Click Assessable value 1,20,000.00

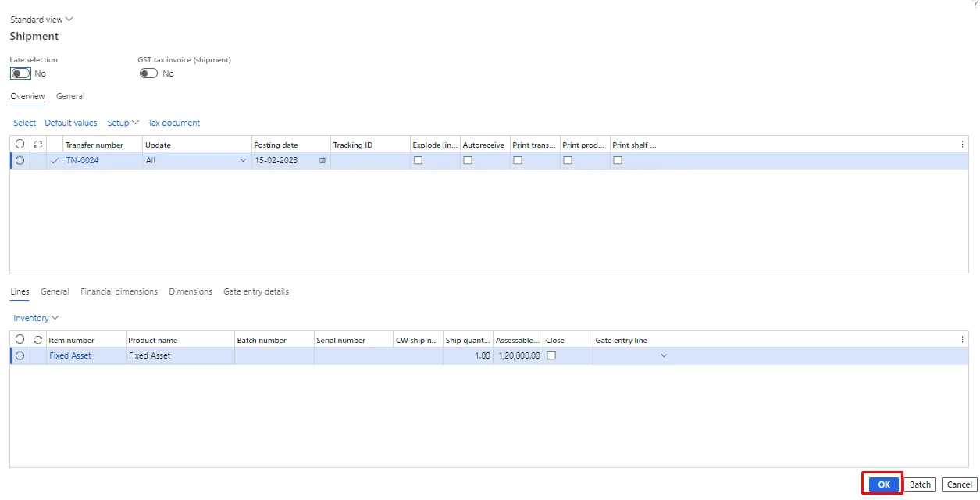(518, 355)
